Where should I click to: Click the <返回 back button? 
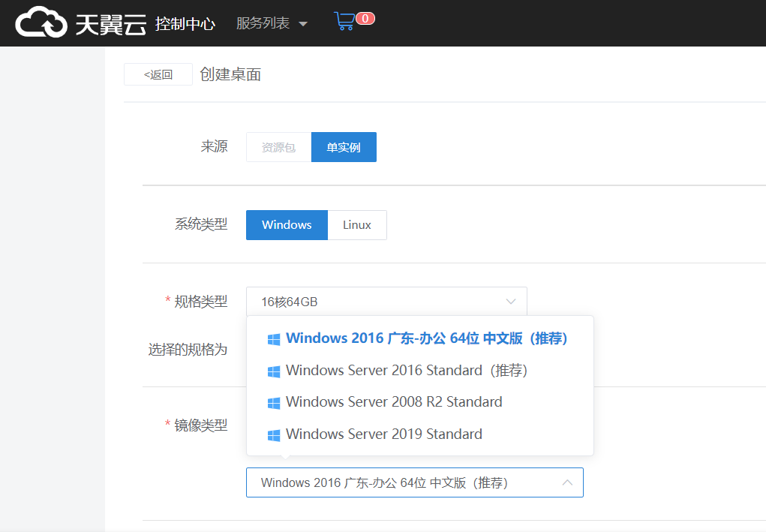[x=158, y=74]
